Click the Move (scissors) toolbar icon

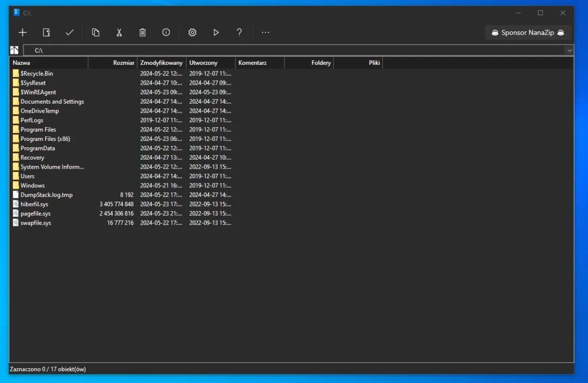[x=119, y=32]
